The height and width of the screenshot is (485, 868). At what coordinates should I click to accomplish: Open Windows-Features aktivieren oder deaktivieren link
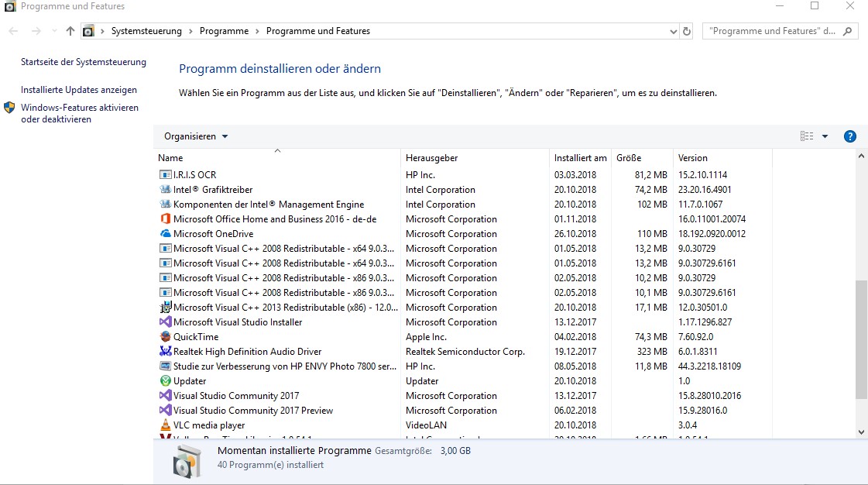(x=80, y=113)
